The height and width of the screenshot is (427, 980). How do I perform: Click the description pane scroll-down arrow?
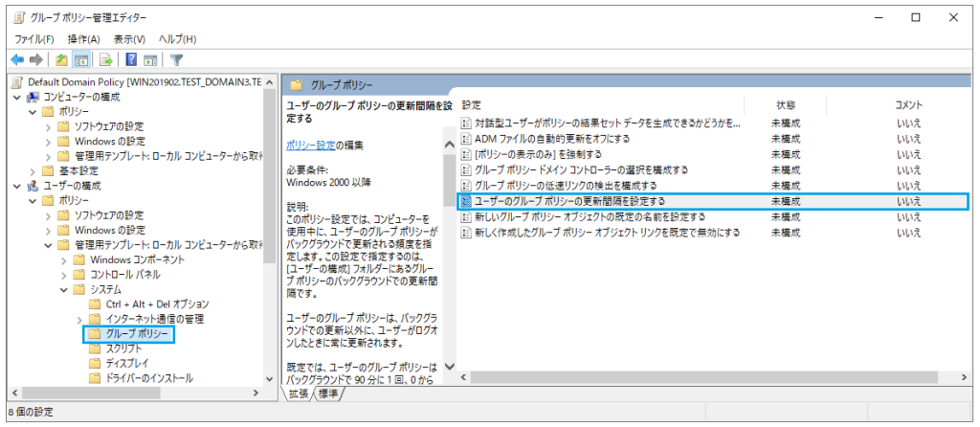click(x=449, y=367)
